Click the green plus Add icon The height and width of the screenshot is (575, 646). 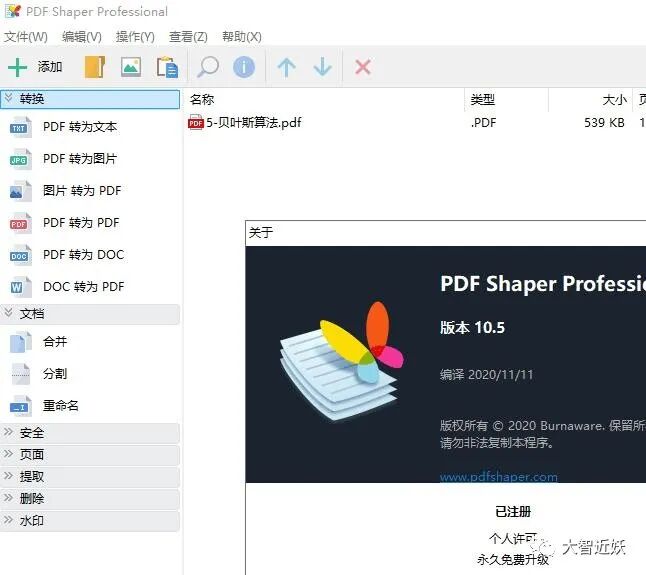coord(17,67)
